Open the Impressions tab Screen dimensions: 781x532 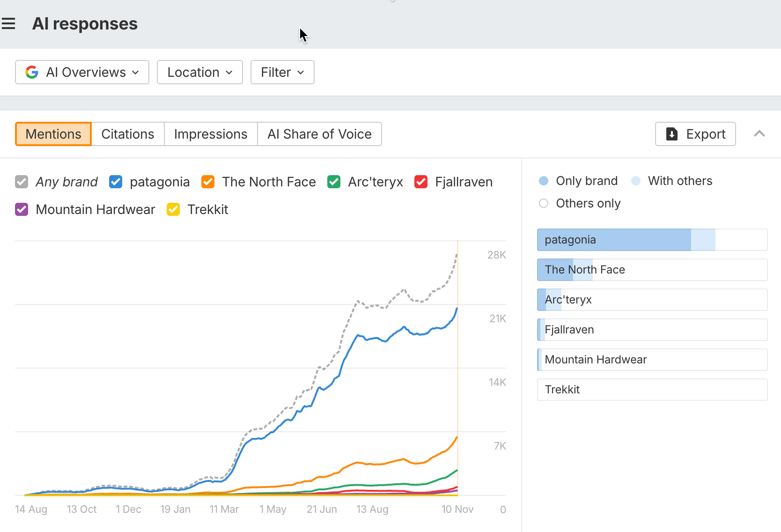(x=210, y=134)
